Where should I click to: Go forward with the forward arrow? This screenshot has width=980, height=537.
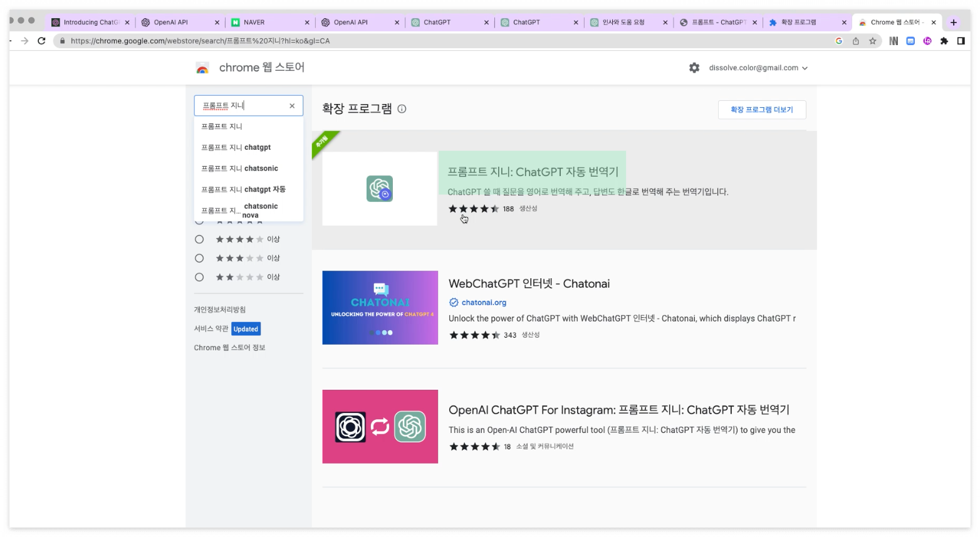pyautogui.click(x=24, y=41)
